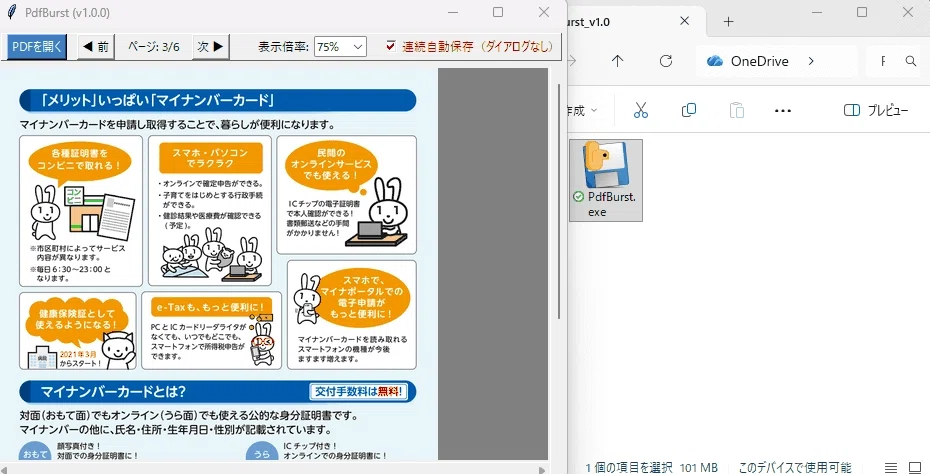Click the Paste icon in Explorer toolbar
Screen dimensions: 930x474
pos(737,110)
